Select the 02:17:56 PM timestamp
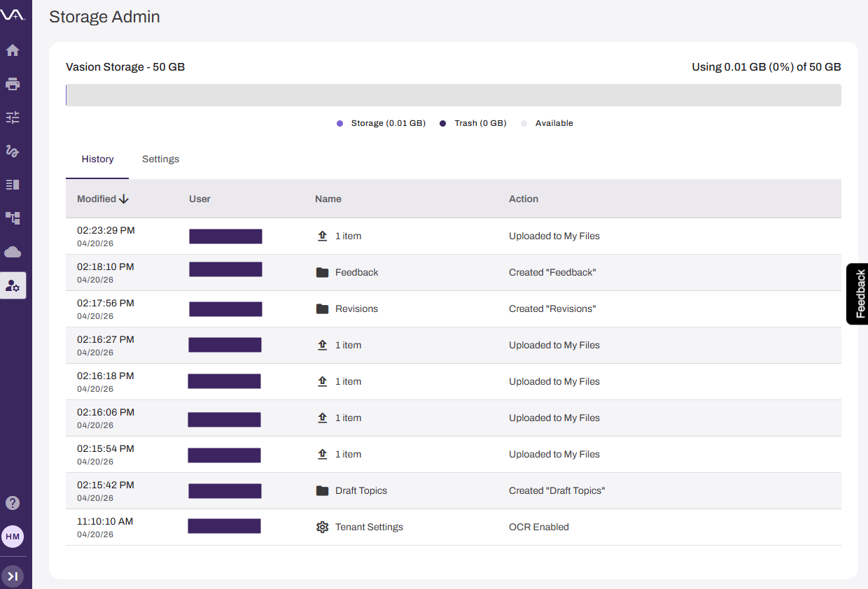This screenshot has width=868, height=589. [106, 303]
